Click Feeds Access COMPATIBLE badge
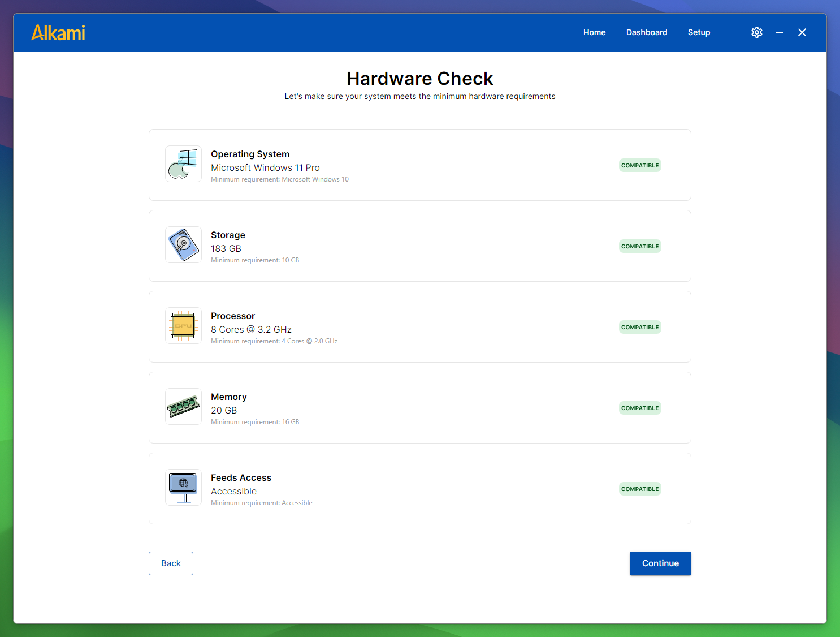The width and height of the screenshot is (840, 637). (640, 489)
